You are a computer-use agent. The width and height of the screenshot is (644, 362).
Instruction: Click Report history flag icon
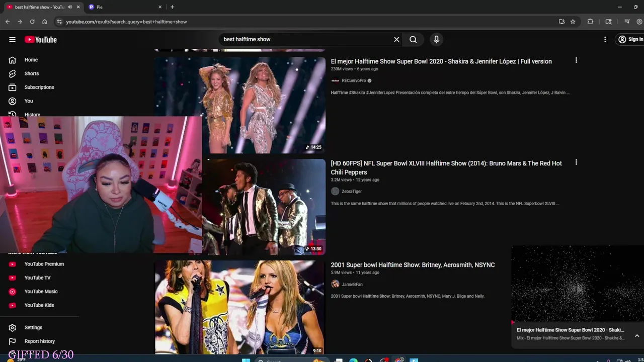12,341
